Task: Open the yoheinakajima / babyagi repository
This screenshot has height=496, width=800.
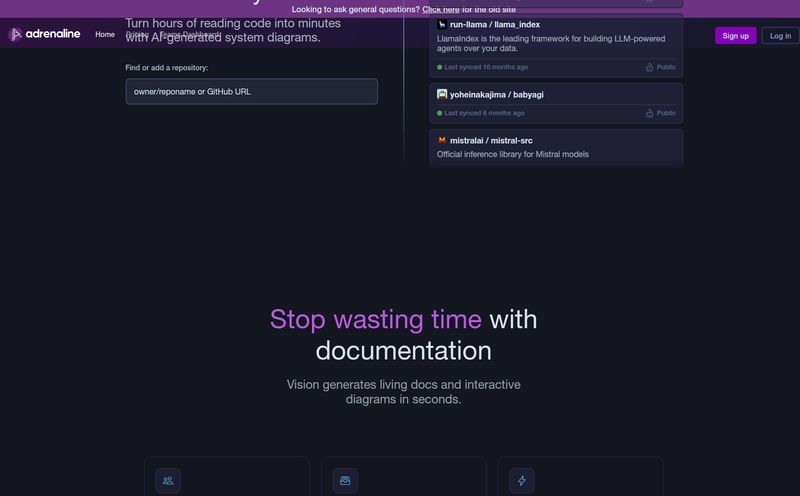Action: [556, 103]
